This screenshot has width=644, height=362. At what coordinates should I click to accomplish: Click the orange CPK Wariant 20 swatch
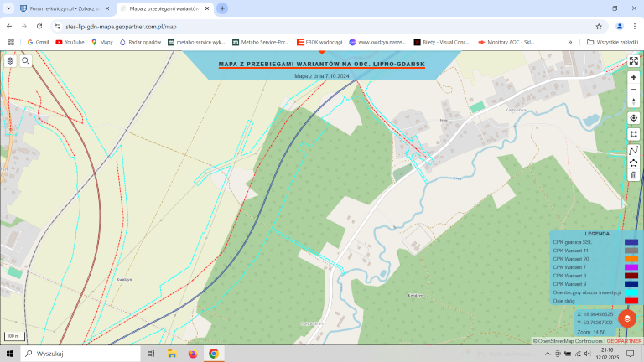coord(631,259)
